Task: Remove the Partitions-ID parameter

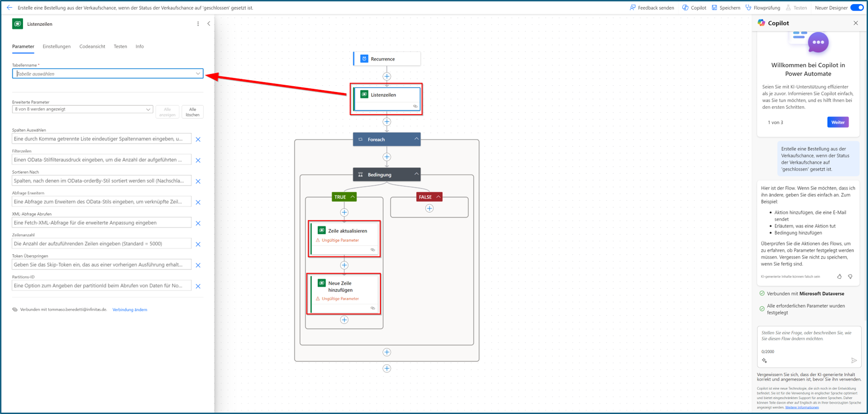Action: tap(198, 286)
